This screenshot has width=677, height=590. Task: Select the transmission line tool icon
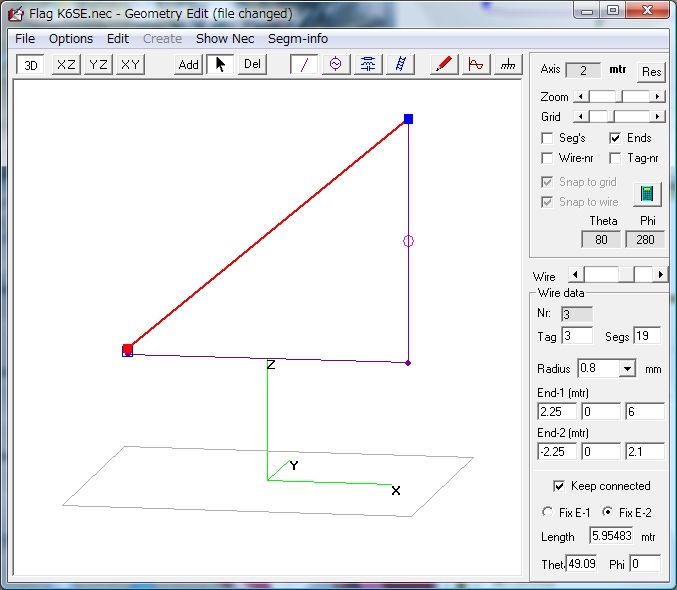click(x=400, y=65)
